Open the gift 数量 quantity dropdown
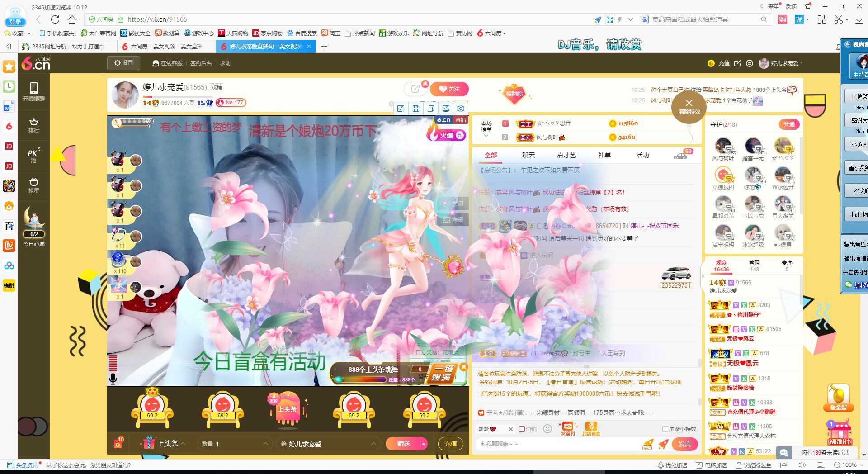 235,444
